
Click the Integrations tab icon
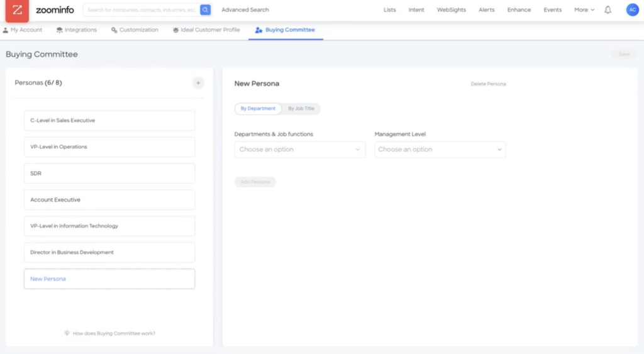pos(60,30)
